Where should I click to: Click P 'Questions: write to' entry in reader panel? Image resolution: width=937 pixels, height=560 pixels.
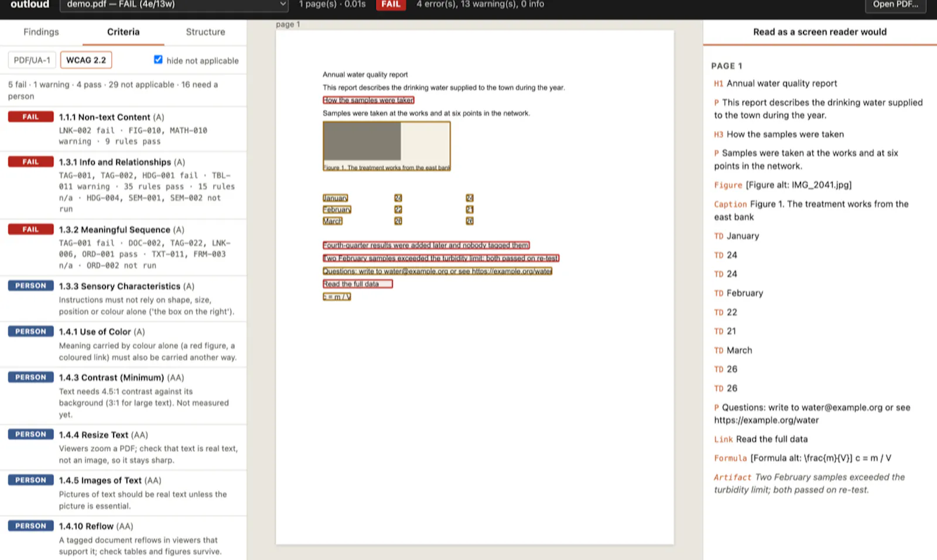click(x=812, y=414)
